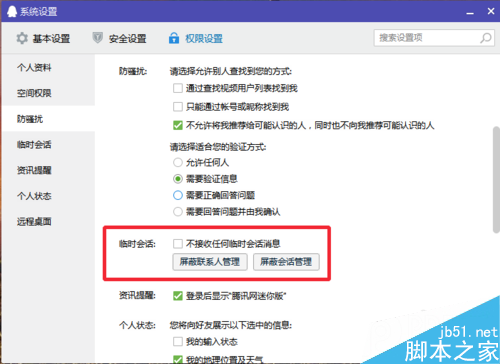Open 屏蔽联系人管理 button

tap(210, 262)
